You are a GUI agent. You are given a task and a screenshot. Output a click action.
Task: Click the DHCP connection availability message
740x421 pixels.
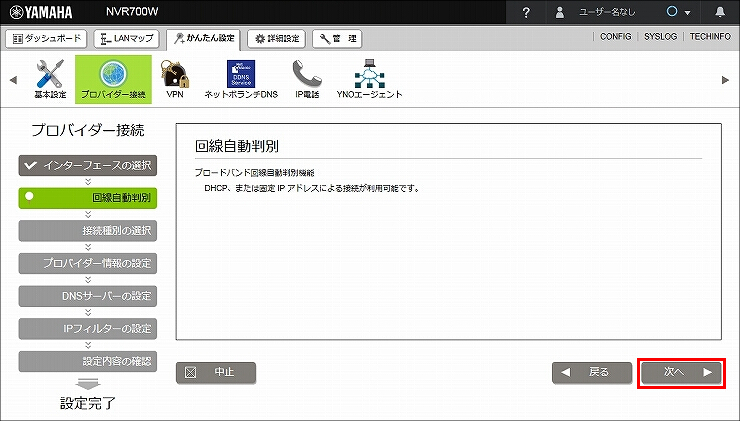coord(312,188)
